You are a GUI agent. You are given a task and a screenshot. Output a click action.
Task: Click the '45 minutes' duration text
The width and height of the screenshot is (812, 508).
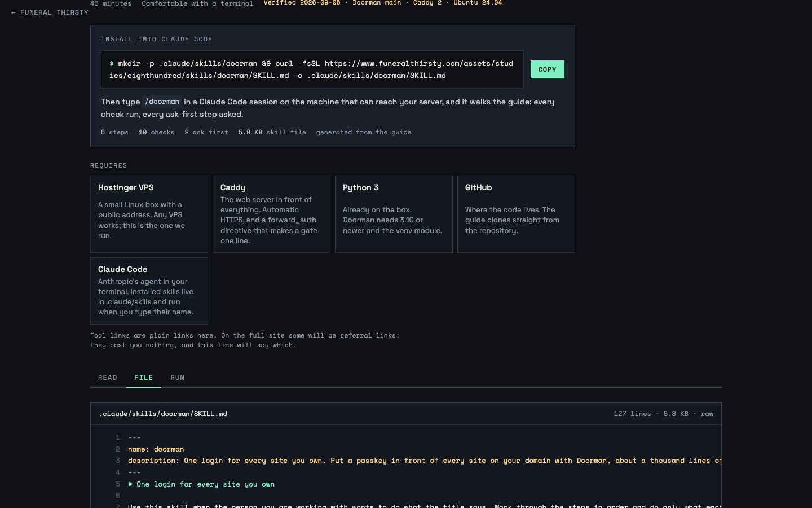tap(111, 3)
